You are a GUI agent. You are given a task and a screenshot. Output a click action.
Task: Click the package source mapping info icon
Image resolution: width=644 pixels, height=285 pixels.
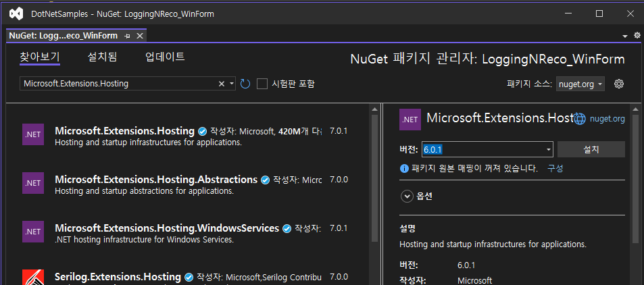click(404, 168)
